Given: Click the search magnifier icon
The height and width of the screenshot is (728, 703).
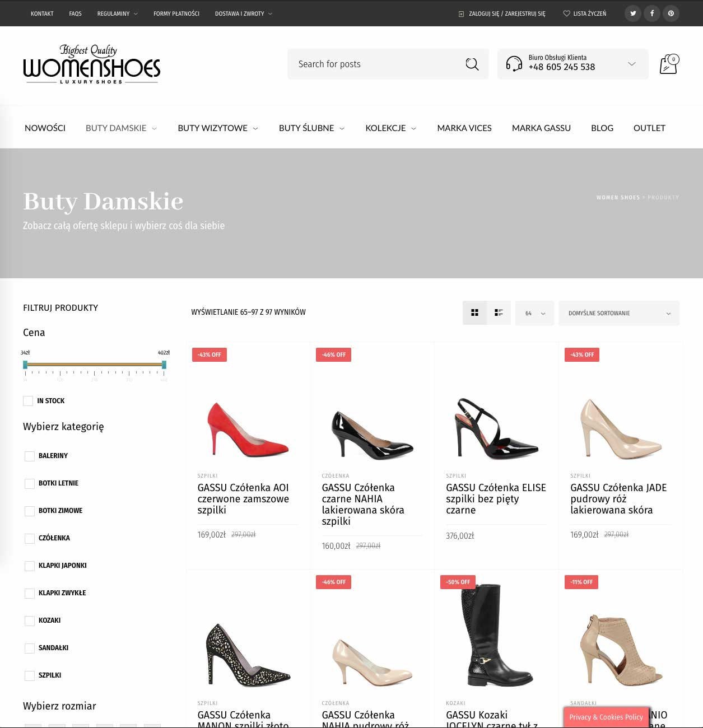Looking at the screenshot, I should click(x=472, y=64).
